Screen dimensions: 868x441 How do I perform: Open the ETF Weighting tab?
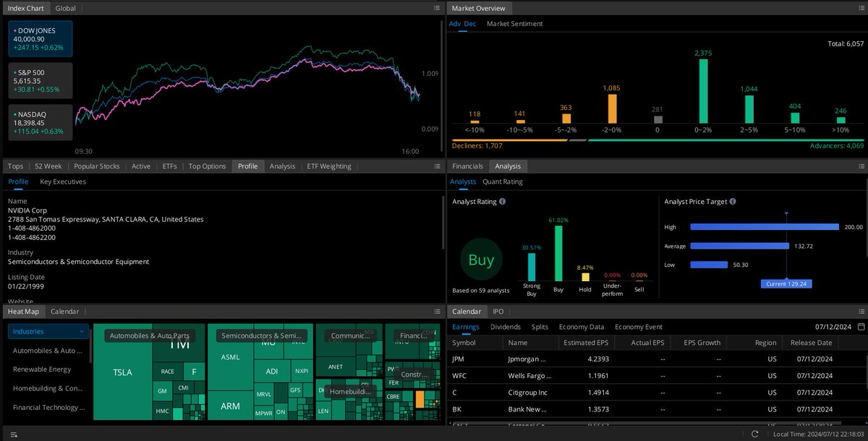pos(328,166)
